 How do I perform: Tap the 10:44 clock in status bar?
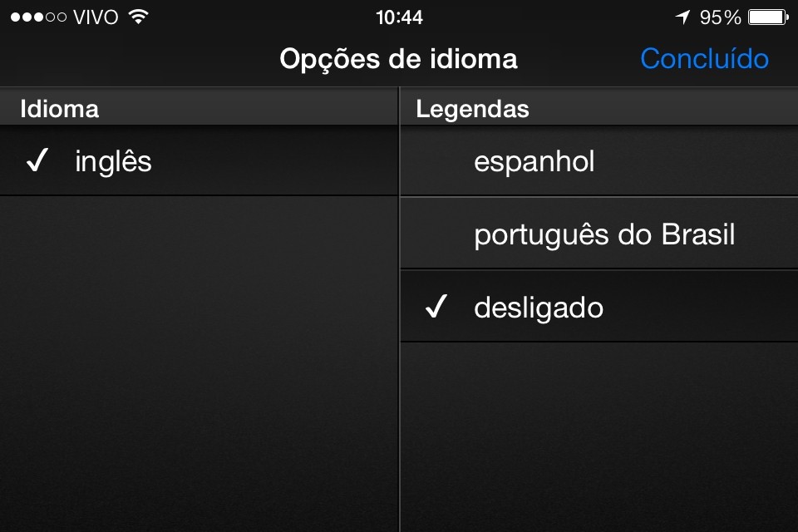pos(399,17)
